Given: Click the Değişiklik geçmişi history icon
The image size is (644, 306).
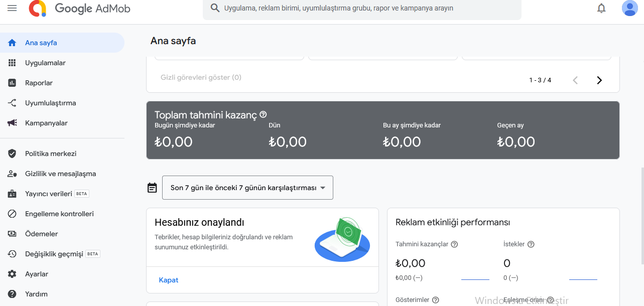Looking at the screenshot, I should (x=12, y=254).
